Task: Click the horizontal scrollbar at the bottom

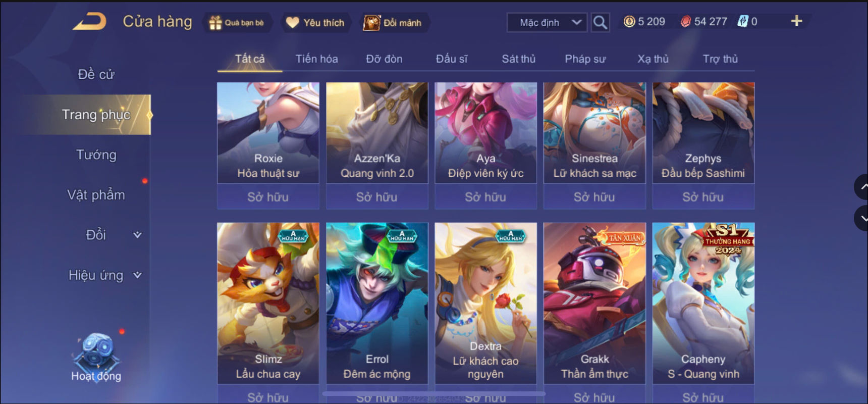Action: [434, 393]
